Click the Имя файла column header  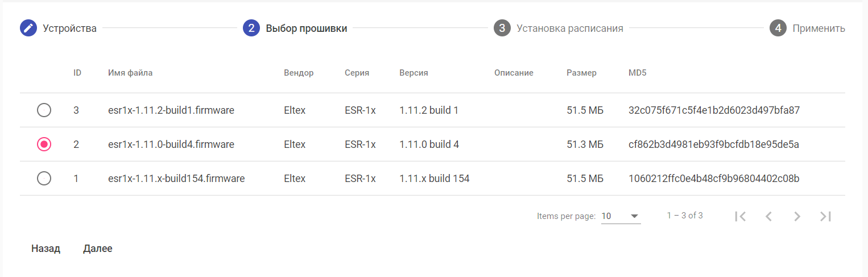coord(130,73)
